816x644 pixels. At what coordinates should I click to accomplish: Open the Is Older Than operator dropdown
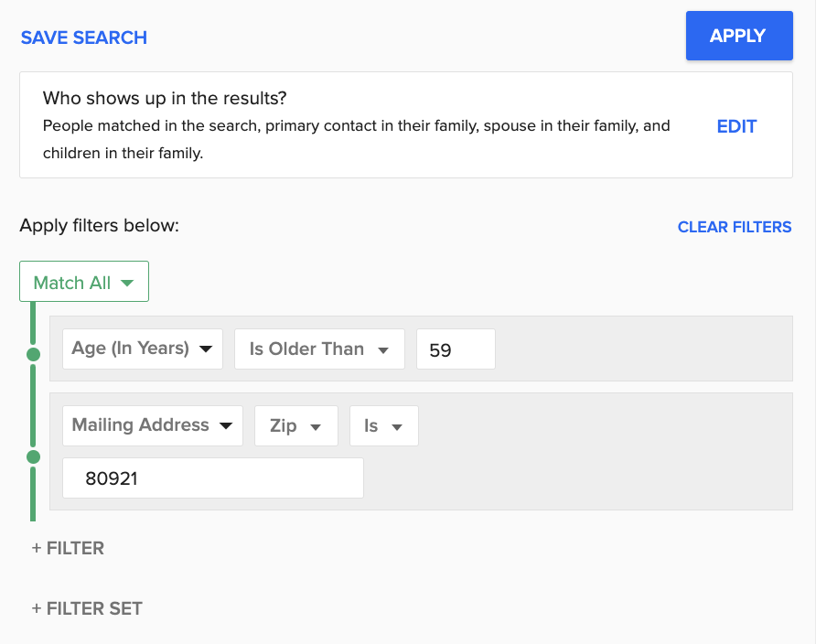click(x=319, y=349)
